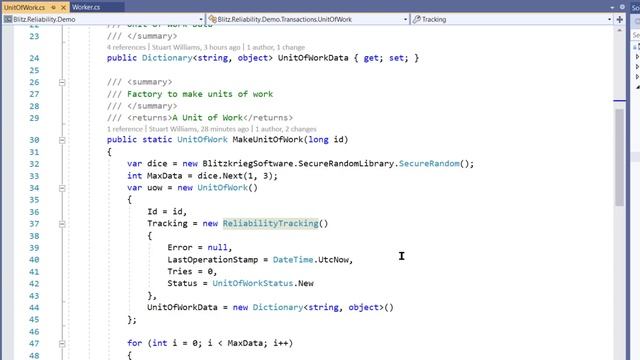Viewport: 640px width, 360px height.
Task: Click UnitOfWorkStatus on the Status line
Action: pyautogui.click(x=253, y=283)
